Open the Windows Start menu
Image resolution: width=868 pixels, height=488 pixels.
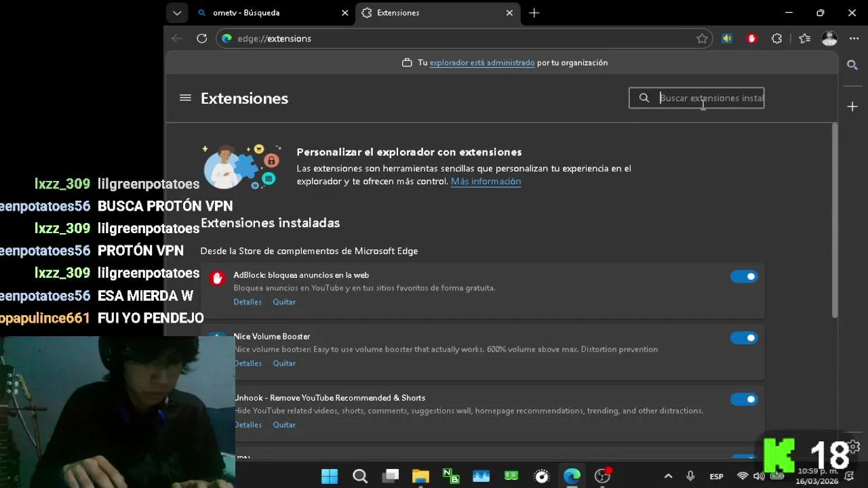(x=330, y=476)
